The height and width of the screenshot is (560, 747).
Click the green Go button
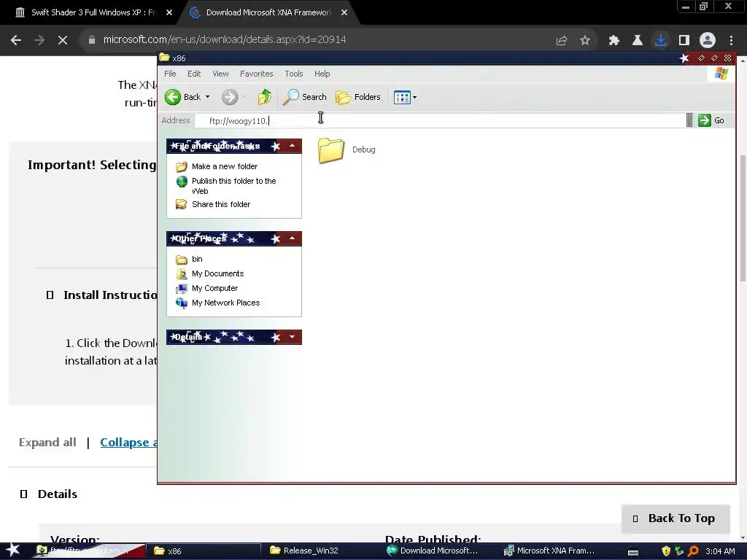pyautogui.click(x=711, y=120)
